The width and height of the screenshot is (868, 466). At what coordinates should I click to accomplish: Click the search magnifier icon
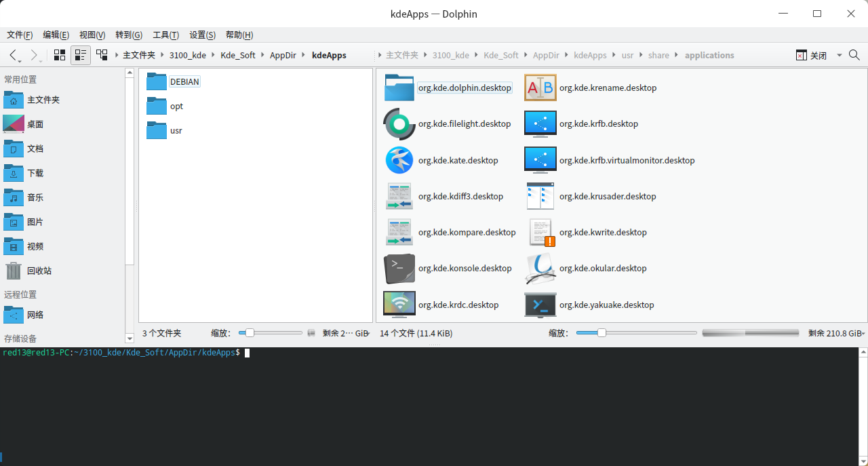(x=854, y=55)
